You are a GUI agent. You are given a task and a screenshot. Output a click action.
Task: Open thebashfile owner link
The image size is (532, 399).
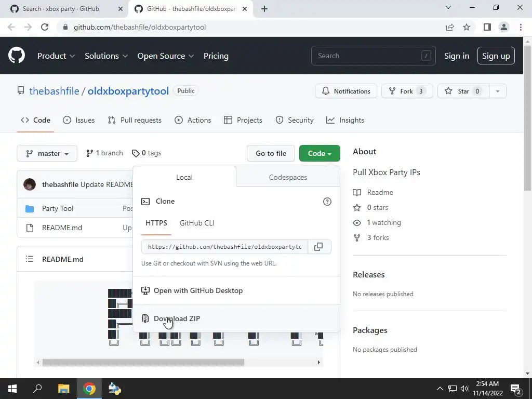tap(54, 91)
